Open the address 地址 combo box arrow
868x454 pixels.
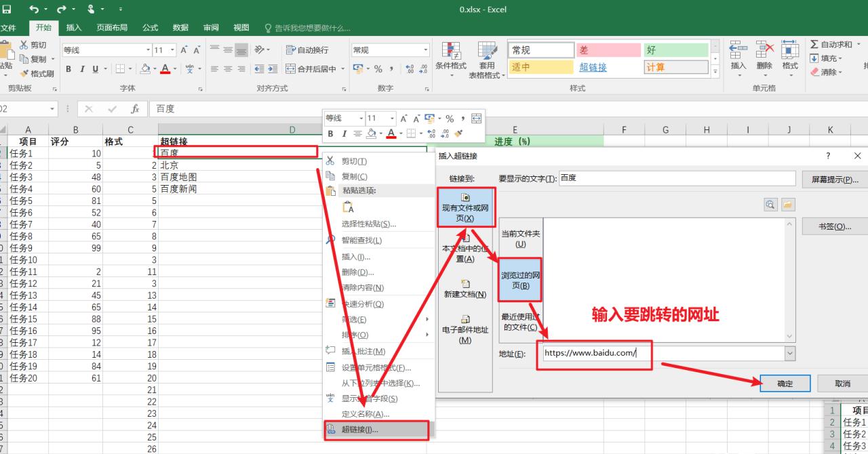(x=790, y=353)
